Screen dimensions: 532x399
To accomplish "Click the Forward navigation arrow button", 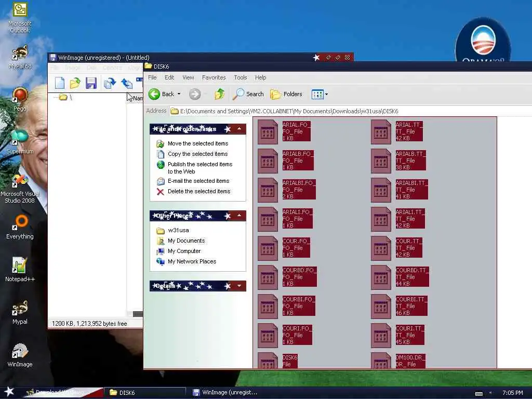I will tap(195, 94).
